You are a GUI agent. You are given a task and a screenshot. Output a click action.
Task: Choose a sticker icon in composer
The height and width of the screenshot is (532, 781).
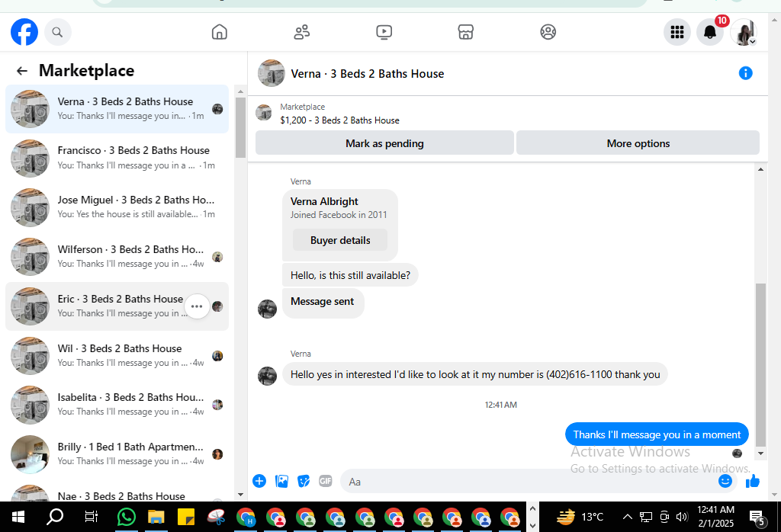[x=304, y=481]
